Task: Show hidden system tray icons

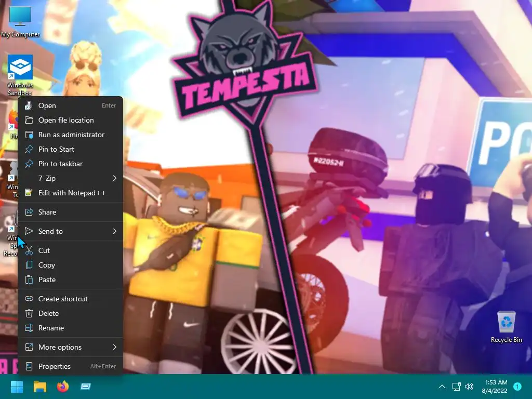Action: point(442,387)
